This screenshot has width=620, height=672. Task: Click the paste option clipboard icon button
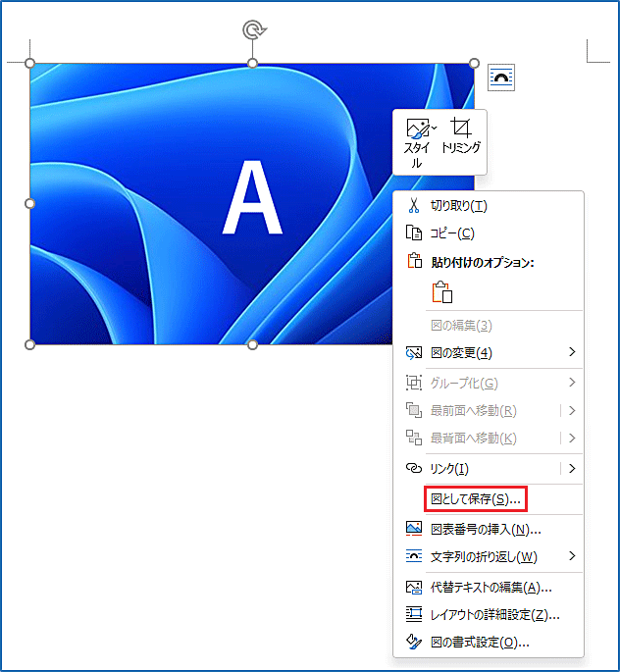pos(442,292)
